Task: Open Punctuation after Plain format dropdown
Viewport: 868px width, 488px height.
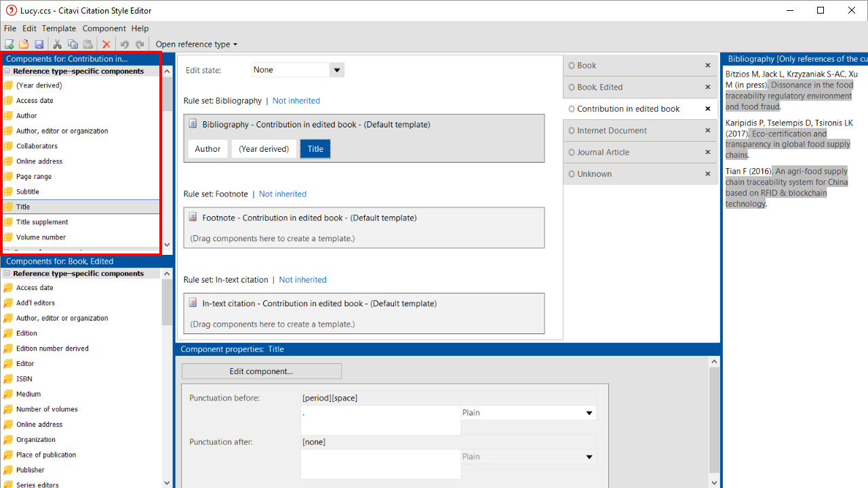Action: coord(589,457)
